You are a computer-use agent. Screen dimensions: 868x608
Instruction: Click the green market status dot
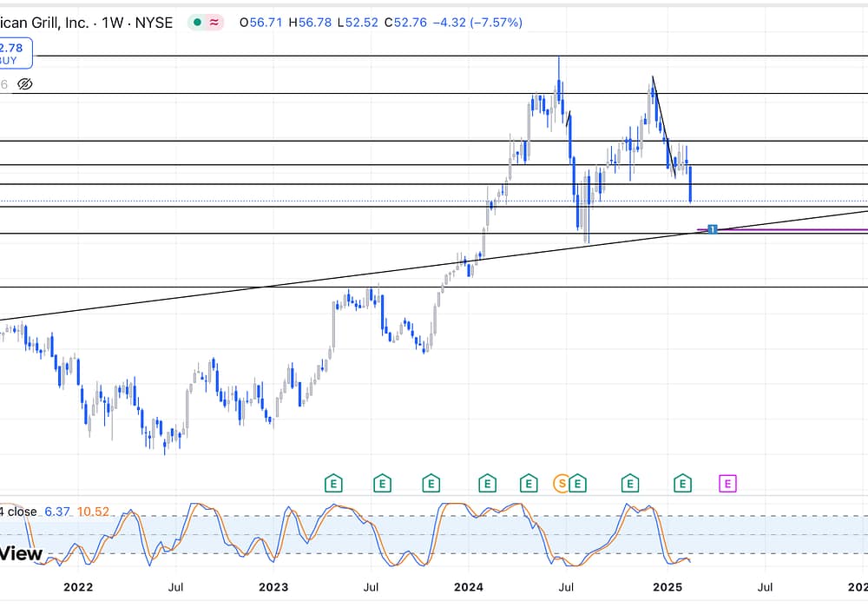pyautogui.click(x=199, y=23)
